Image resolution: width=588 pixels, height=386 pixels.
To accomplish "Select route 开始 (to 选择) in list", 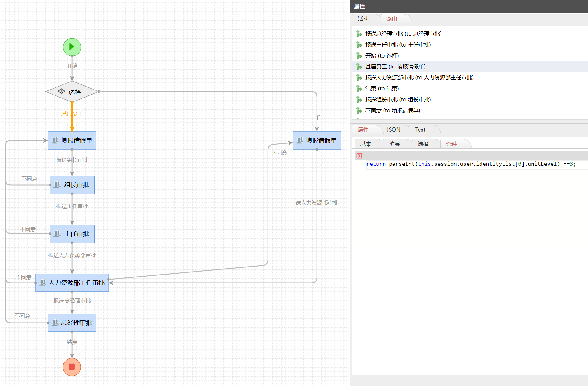I will (x=382, y=56).
